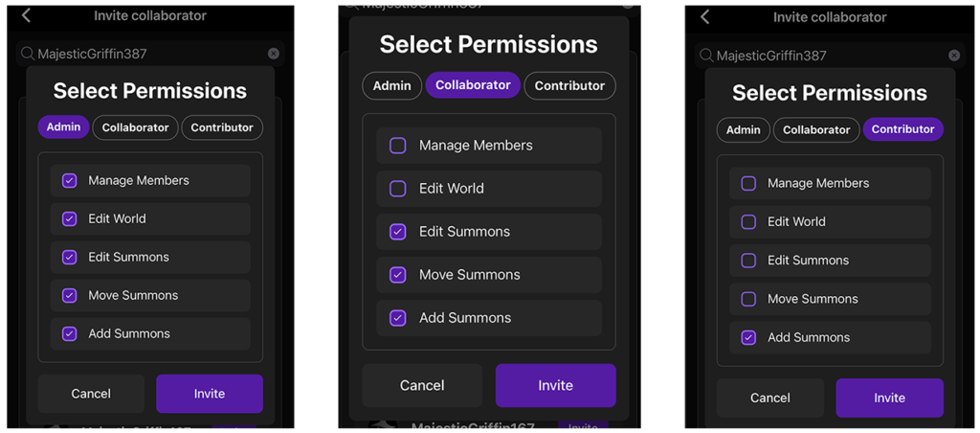Enable Edit Summons in the Contributor-selected dialog

tap(749, 261)
